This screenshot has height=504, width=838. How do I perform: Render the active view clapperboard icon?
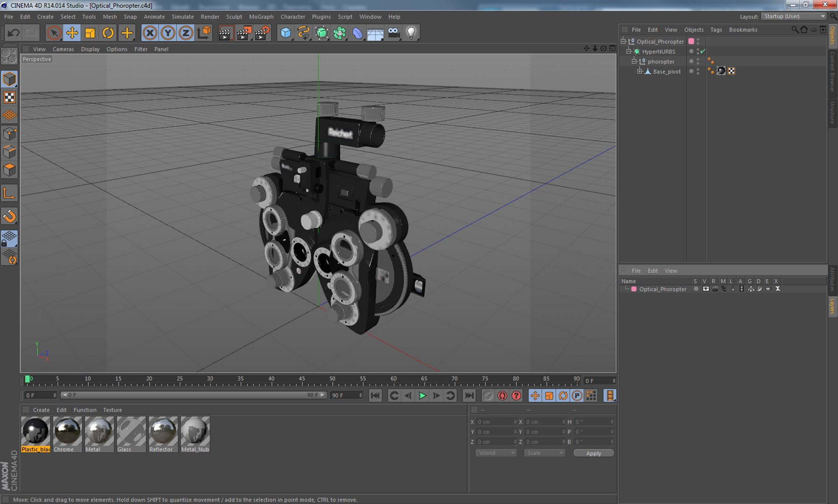(x=226, y=33)
